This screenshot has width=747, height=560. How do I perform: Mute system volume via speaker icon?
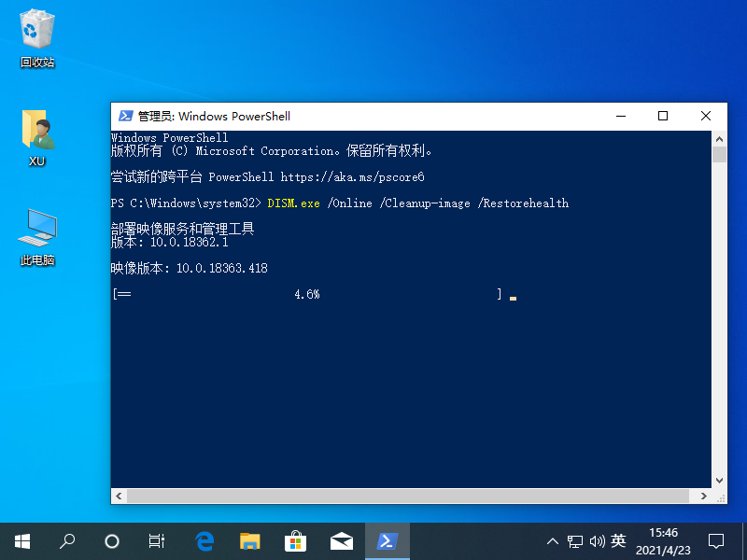tap(599, 541)
